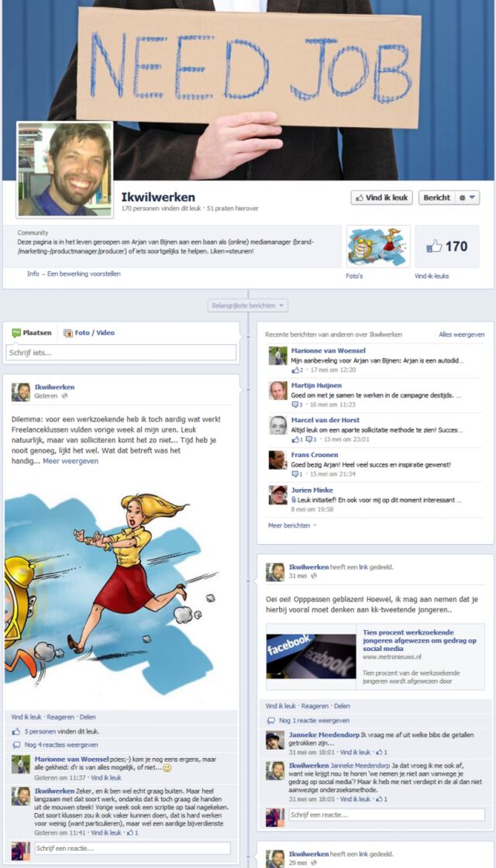Click Ikwilwerken avatar on the 31 mei post

pyautogui.click(x=274, y=572)
